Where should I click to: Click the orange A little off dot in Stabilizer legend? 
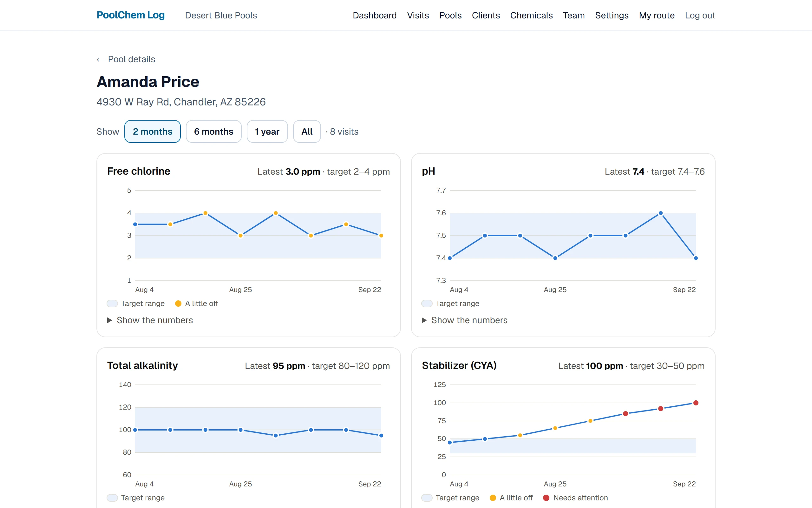(x=493, y=498)
